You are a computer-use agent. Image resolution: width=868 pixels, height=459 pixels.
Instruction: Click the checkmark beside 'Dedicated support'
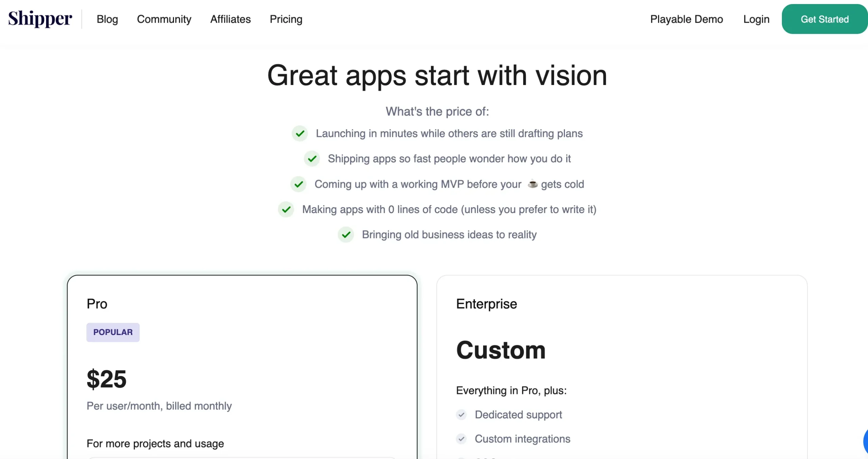(461, 415)
